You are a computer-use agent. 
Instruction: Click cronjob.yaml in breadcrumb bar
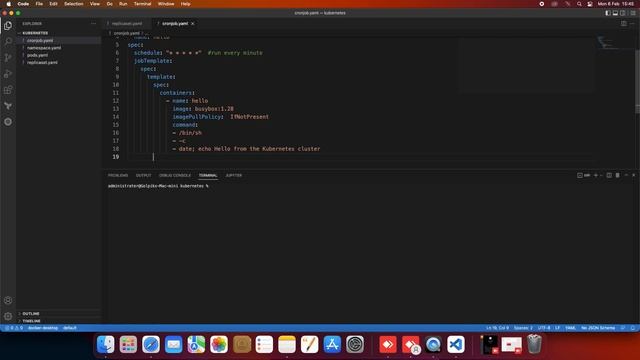click(127, 33)
